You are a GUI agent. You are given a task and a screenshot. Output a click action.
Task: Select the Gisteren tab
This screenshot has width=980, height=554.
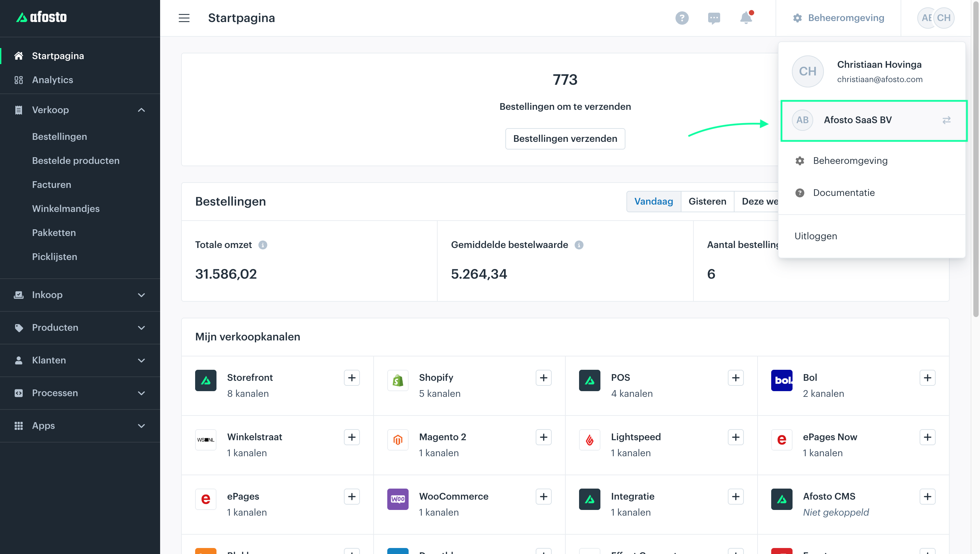tap(707, 202)
